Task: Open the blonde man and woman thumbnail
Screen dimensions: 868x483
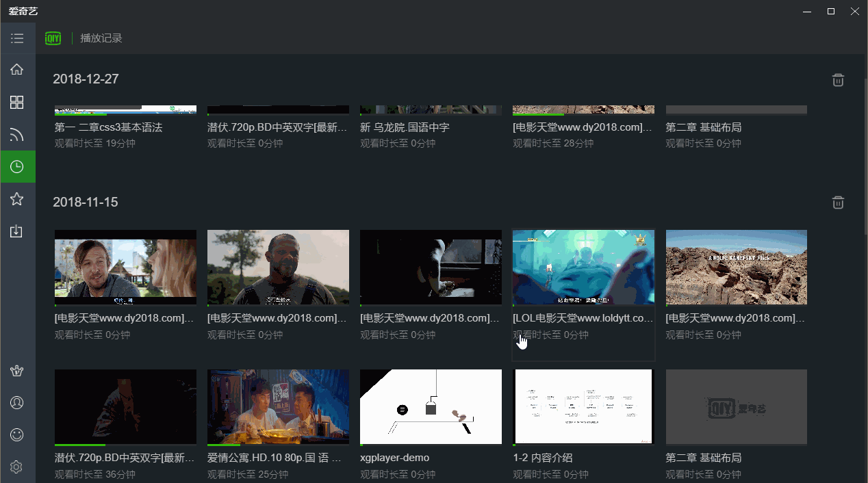Action: [125, 267]
